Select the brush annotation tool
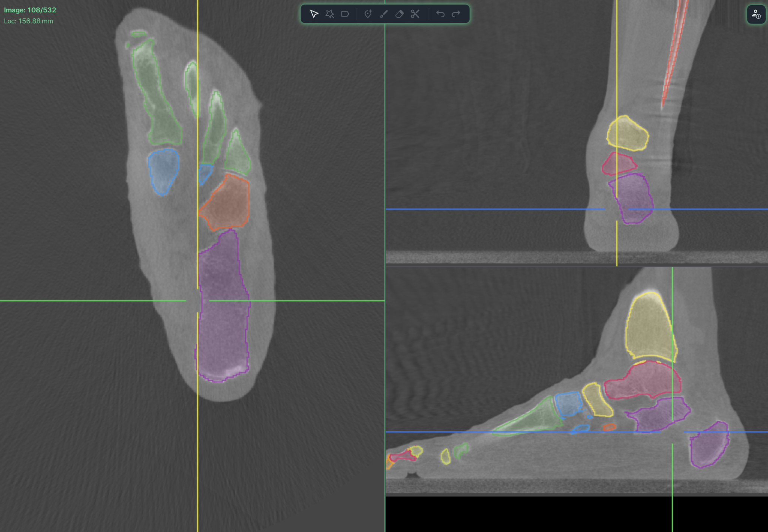Image resolution: width=768 pixels, height=532 pixels. (383, 14)
